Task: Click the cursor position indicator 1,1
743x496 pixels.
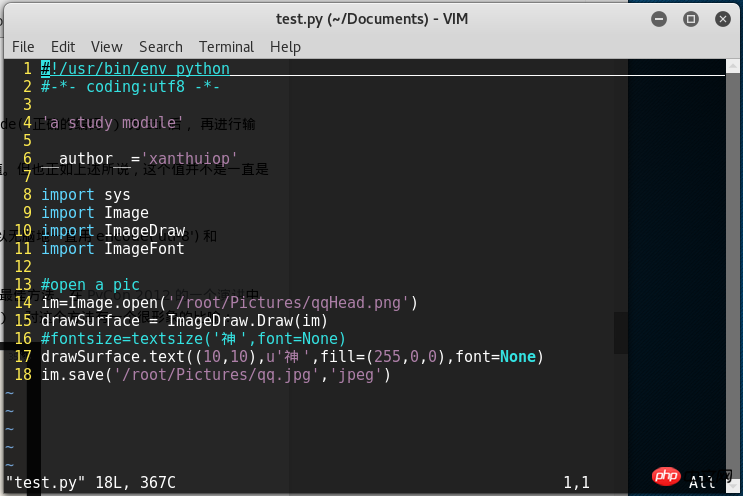Action: tap(577, 482)
